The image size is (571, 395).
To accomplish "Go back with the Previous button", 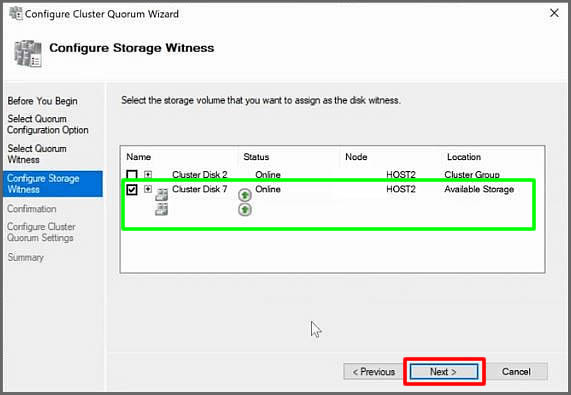I will coord(374,372).
